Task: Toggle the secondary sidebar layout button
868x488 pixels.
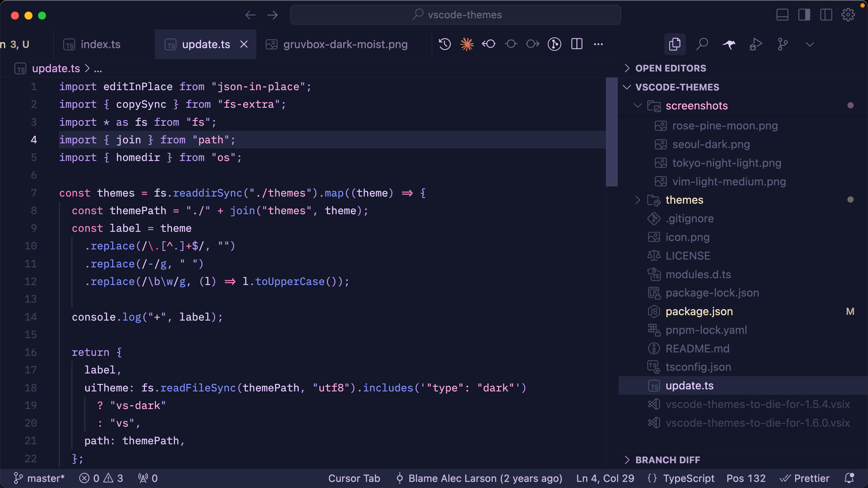Action: (826, 15)
